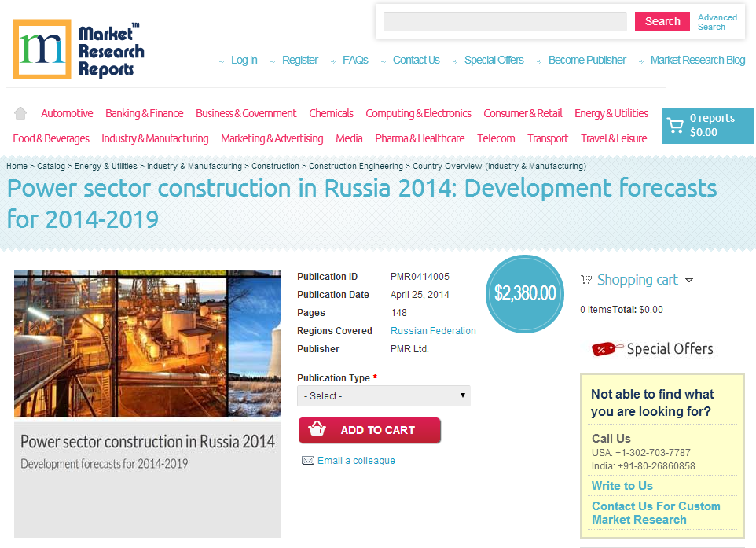
Task: Click the USA phone number +1-302-703-7787
Action: (653, 453)
